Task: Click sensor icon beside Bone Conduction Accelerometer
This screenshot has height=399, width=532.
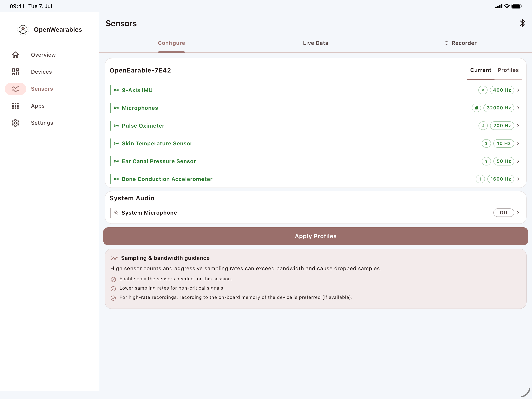Action: pyautogui.click(x=116, y=179)
